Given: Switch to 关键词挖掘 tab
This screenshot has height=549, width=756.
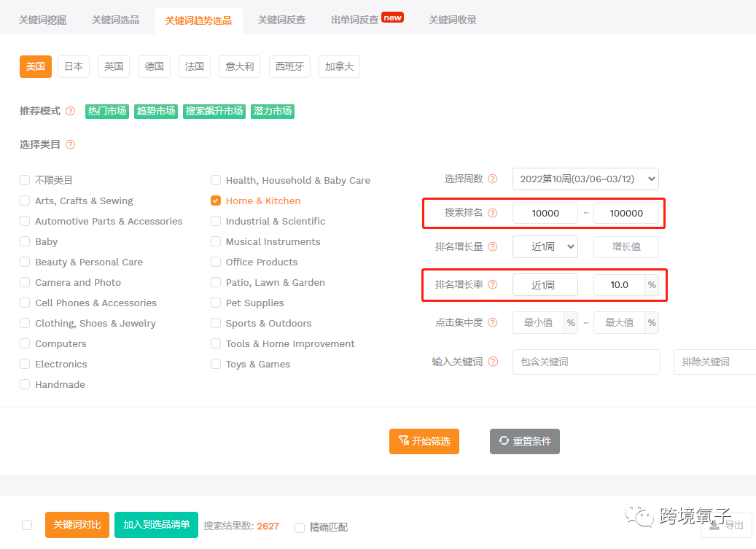Looking at the screenshot, I should coord(42,20).
